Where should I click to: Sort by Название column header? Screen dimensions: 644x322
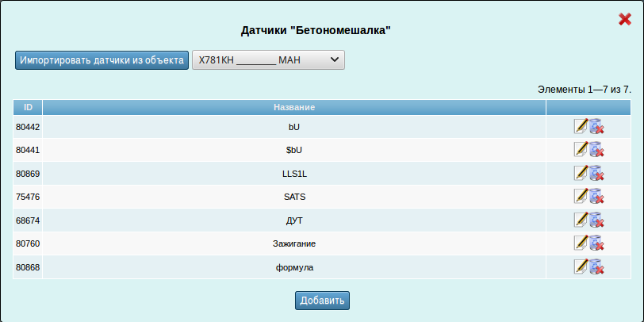click(x=294, y=107)
